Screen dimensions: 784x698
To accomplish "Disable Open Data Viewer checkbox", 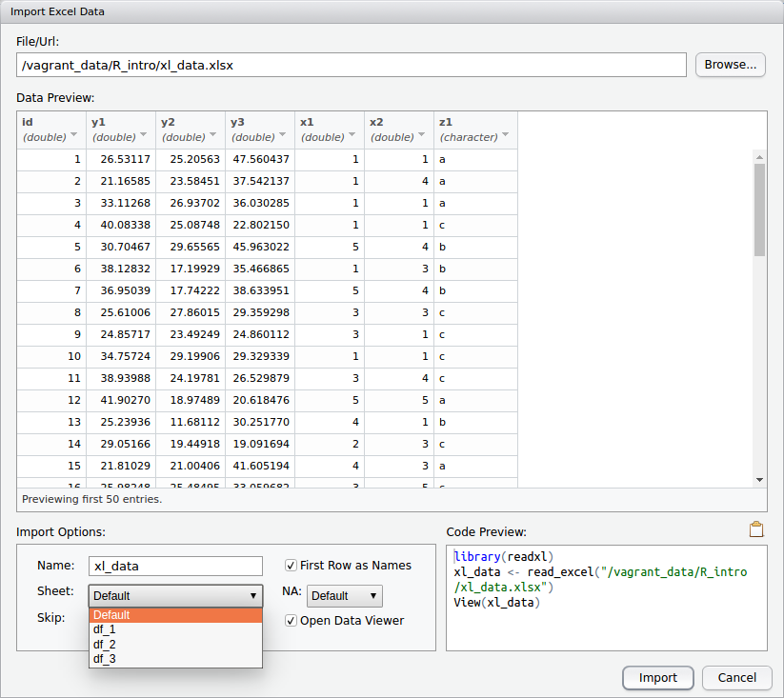I will (x=291, y=621).
